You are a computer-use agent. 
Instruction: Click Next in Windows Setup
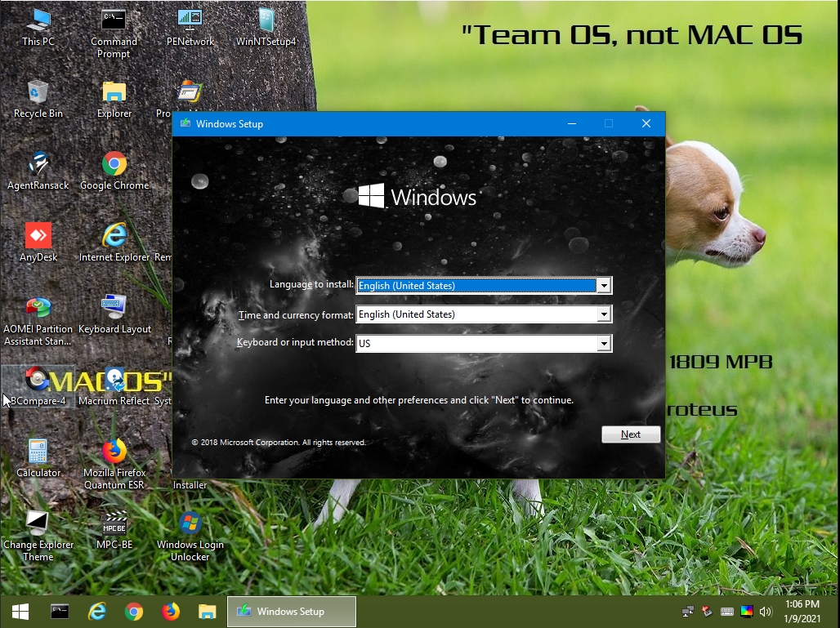pos(631,434)
